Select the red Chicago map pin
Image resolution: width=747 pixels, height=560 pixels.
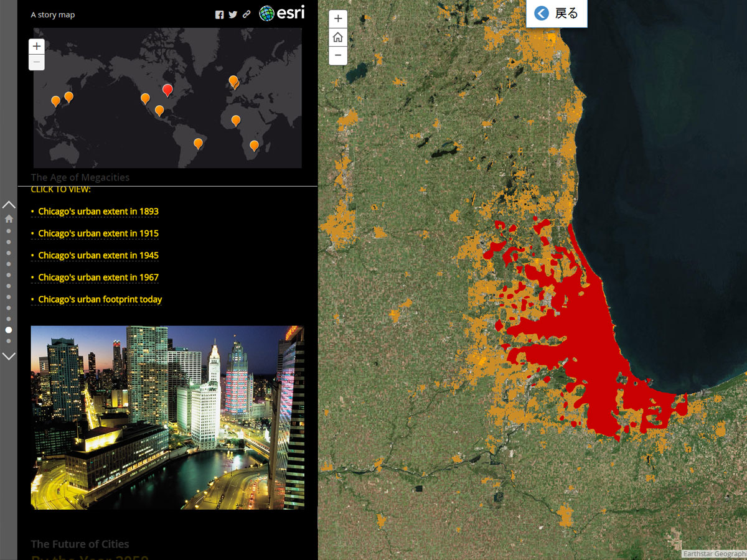[x=167, y=90]
